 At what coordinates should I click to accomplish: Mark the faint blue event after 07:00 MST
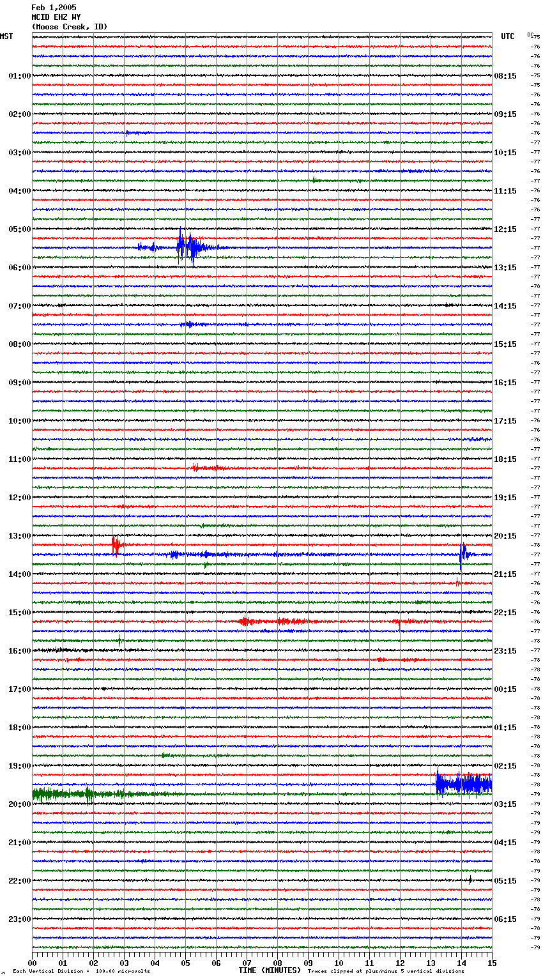pos(195,325)
